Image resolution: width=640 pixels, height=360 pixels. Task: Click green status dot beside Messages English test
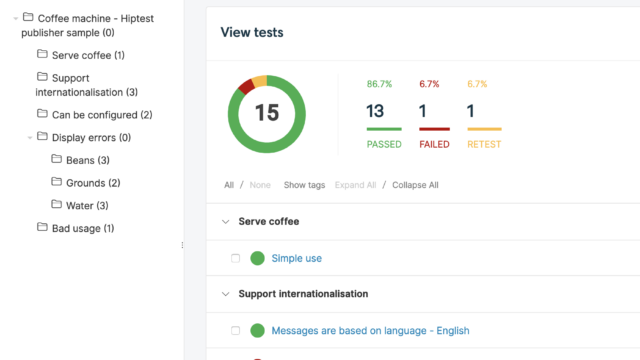point(258,331)
